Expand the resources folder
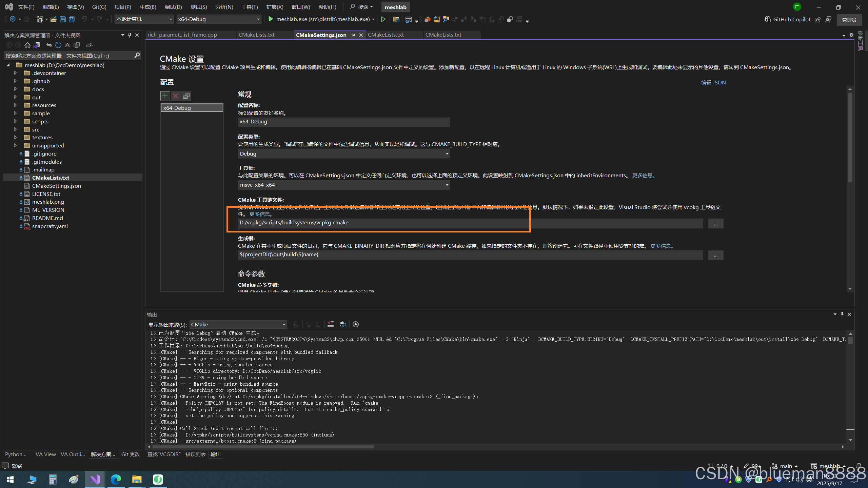The image size is (868, 488). tap(15, 105)
